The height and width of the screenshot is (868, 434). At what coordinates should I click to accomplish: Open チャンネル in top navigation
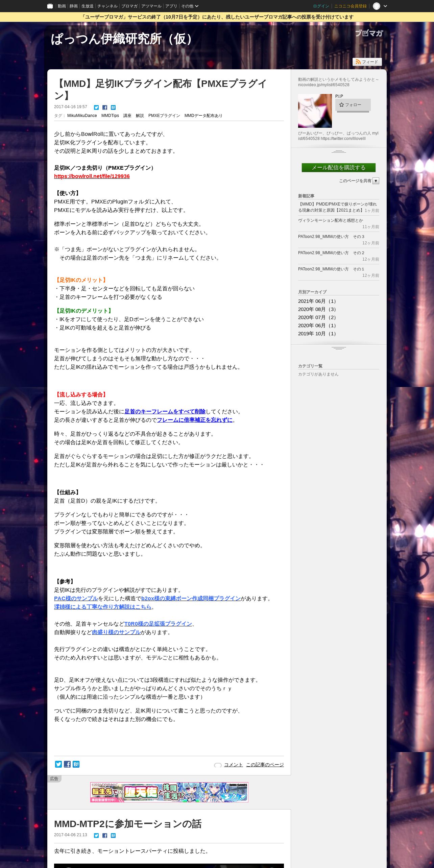coord(107,6)
